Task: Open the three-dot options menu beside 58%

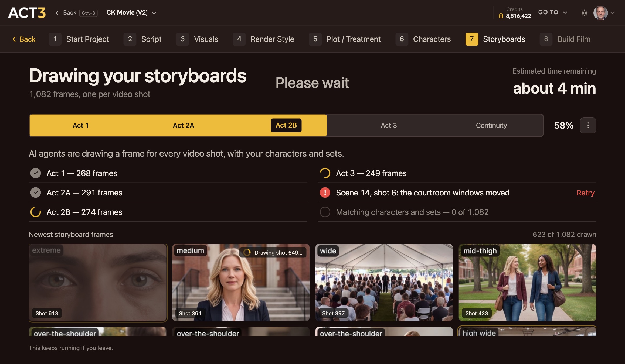Action: pyautogui.click(x=588, y=125)
